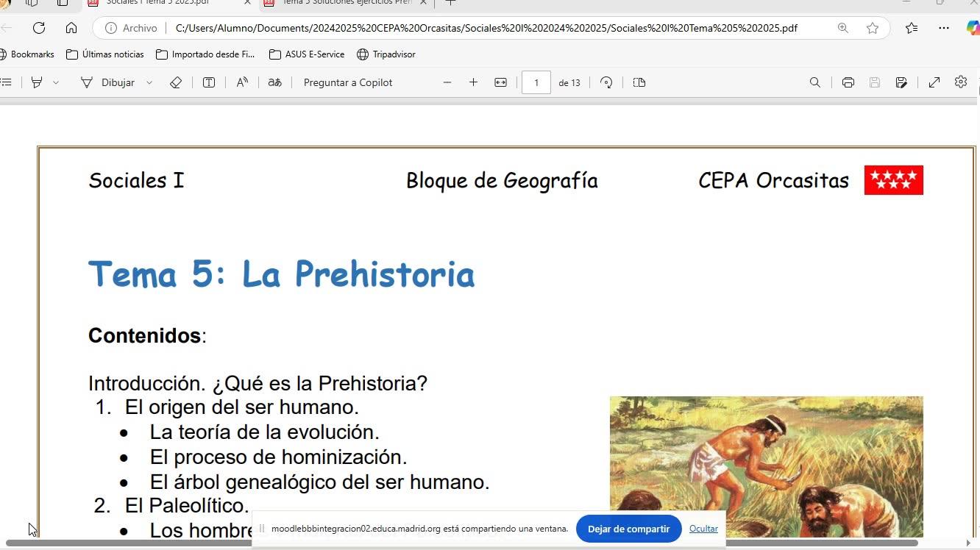This screenshot has width=980, height=550.
Task: Zoom in on the PDF
Action: coord(473,82)
